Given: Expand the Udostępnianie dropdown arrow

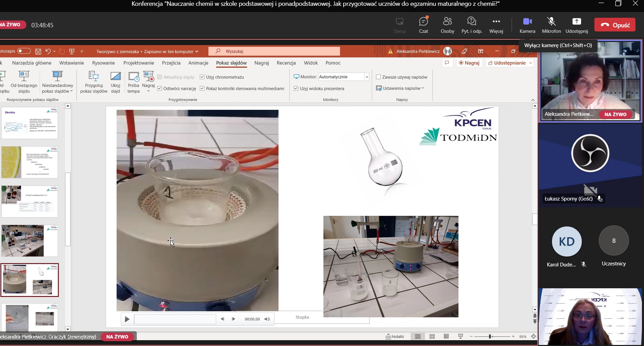Looking at the screenshot, I should 531,63.
